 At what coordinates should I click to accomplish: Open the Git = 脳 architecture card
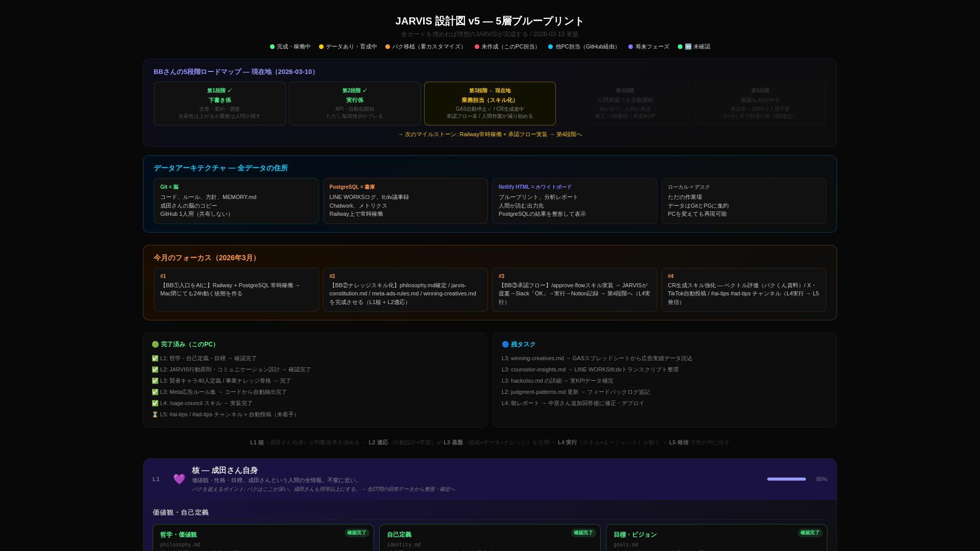[236, 201]
